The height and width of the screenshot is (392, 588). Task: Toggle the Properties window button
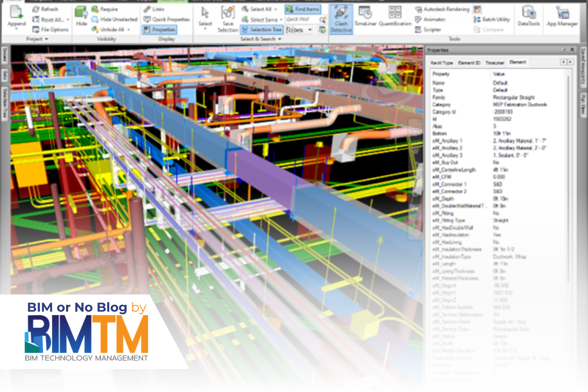(159, 29)
